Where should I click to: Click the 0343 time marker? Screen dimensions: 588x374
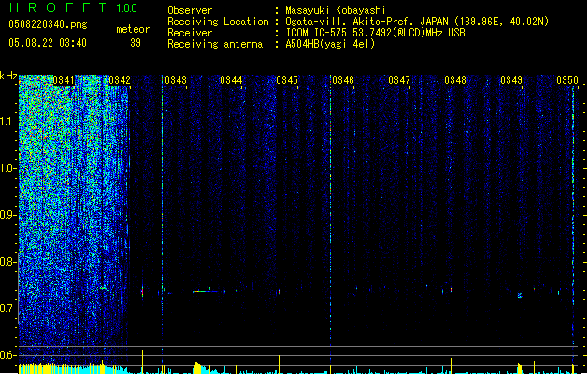tap(176, 80)
